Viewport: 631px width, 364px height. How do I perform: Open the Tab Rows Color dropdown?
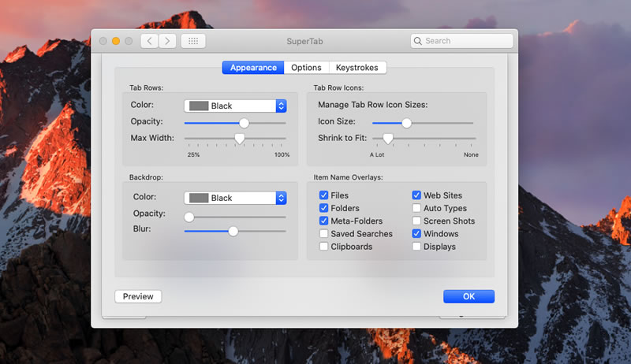(235, 106)
